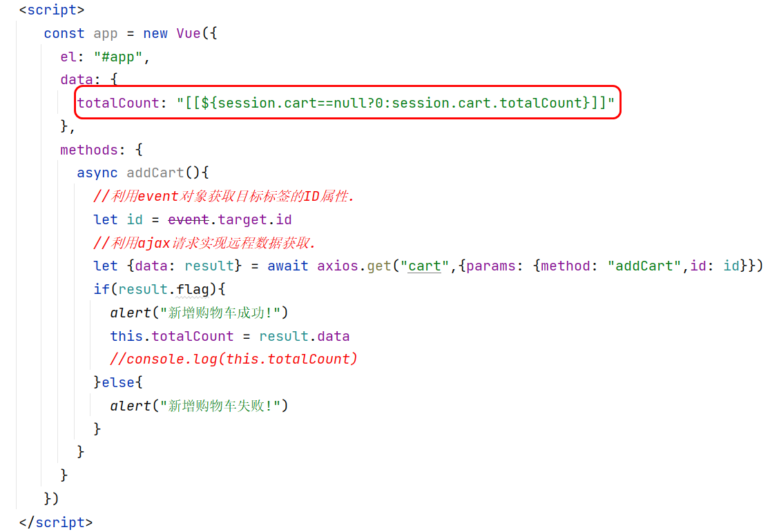The height and width of the screenshot is (532, 770).
Task: Click the 'let id = event.target.id' line
Action: 193,219
